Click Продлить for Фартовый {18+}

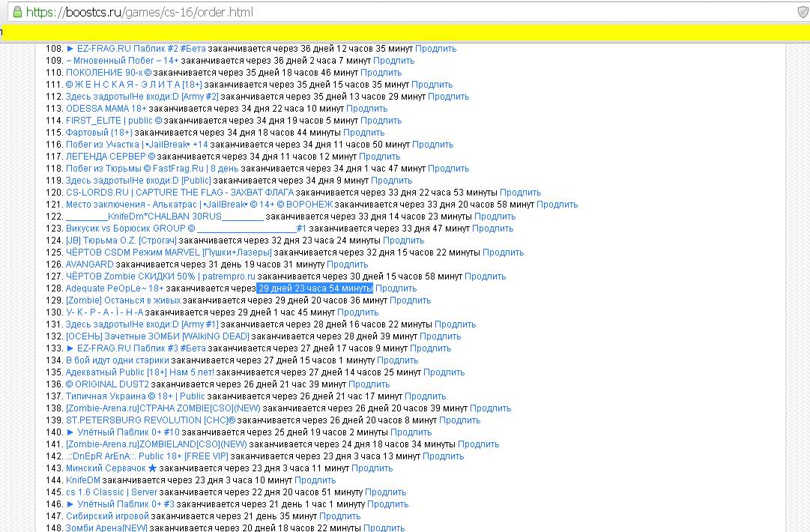coord(363,132)
